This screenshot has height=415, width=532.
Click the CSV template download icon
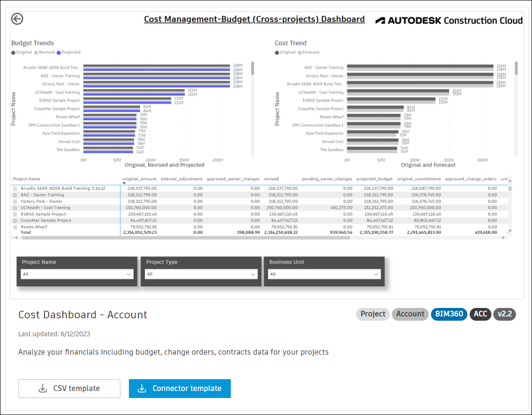(43, 388)
